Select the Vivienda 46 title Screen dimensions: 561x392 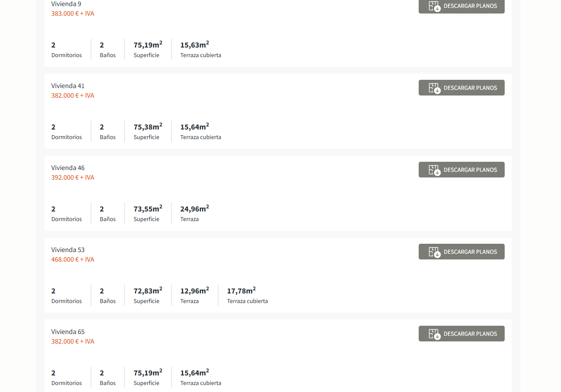point(68,168)
